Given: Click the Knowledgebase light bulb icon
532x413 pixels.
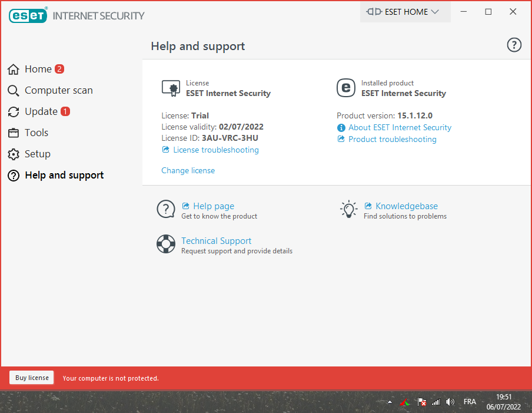Looking at the screenshot, I should click(x=348, y=209).
